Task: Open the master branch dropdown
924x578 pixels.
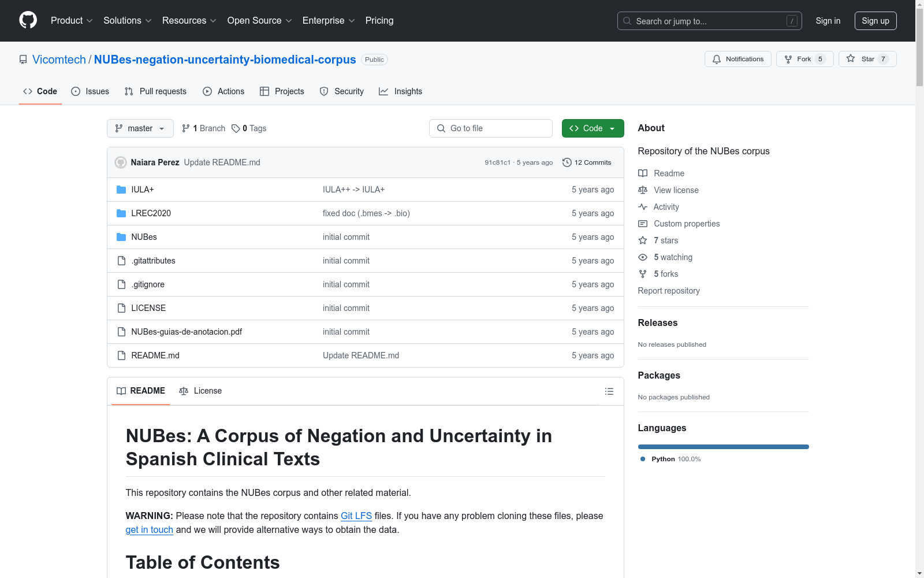Action: pos(140,128)
